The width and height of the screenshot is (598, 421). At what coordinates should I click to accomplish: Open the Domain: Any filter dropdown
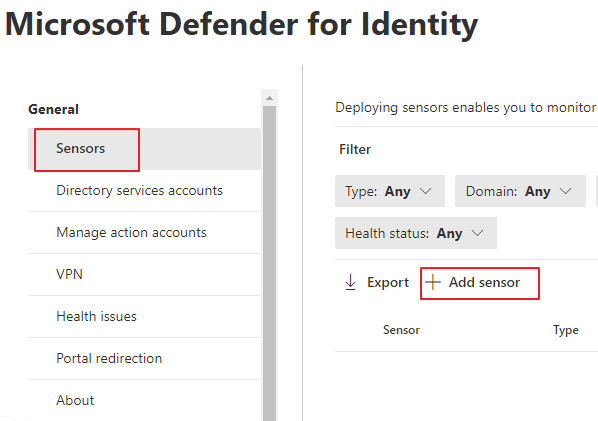(520, 191)
